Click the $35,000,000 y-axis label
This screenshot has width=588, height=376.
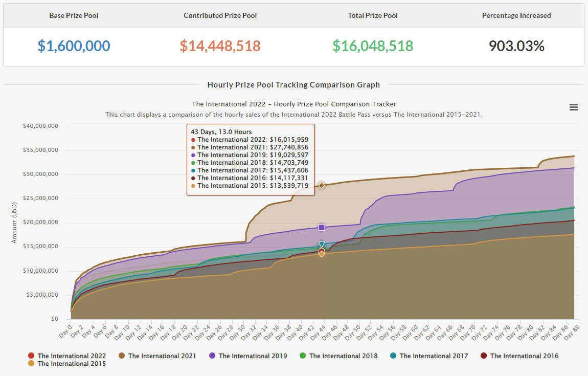coord(40,150)
